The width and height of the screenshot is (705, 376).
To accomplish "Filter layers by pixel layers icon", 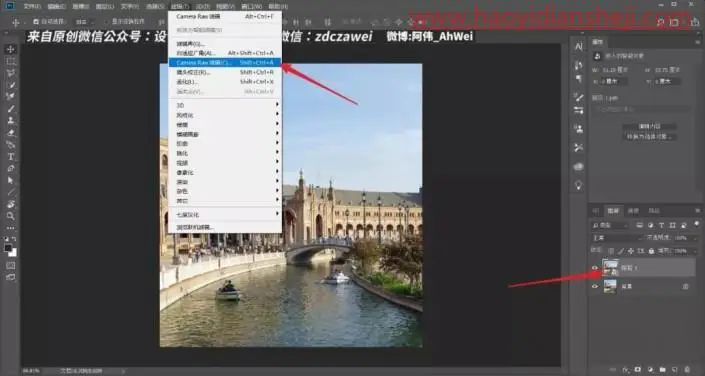I will click(x=639, y=225).
